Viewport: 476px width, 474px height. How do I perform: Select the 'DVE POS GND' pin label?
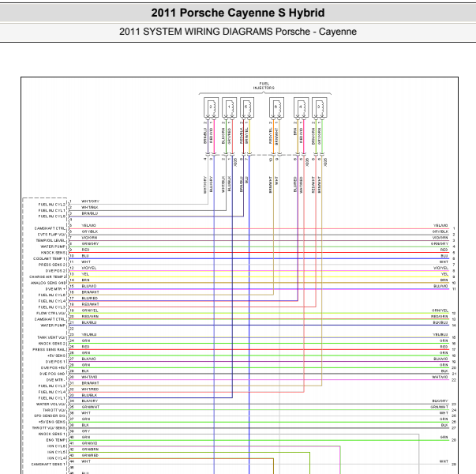click(53, 374)
